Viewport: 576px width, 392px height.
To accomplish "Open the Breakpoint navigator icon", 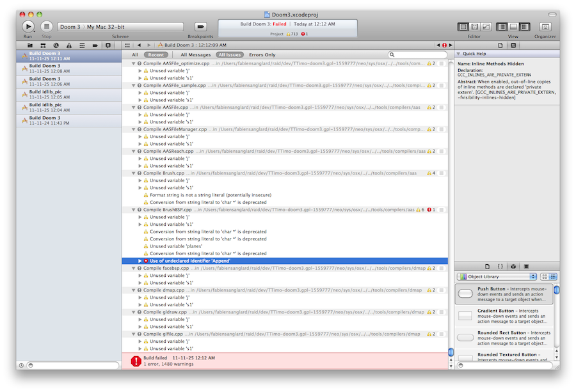I will point(95,45).
